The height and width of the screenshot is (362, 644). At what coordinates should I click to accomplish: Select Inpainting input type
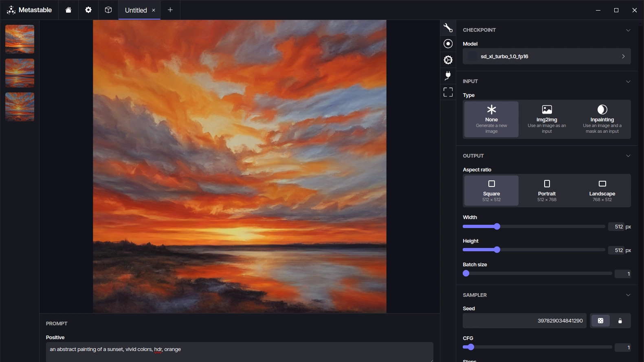pos(602,119)
